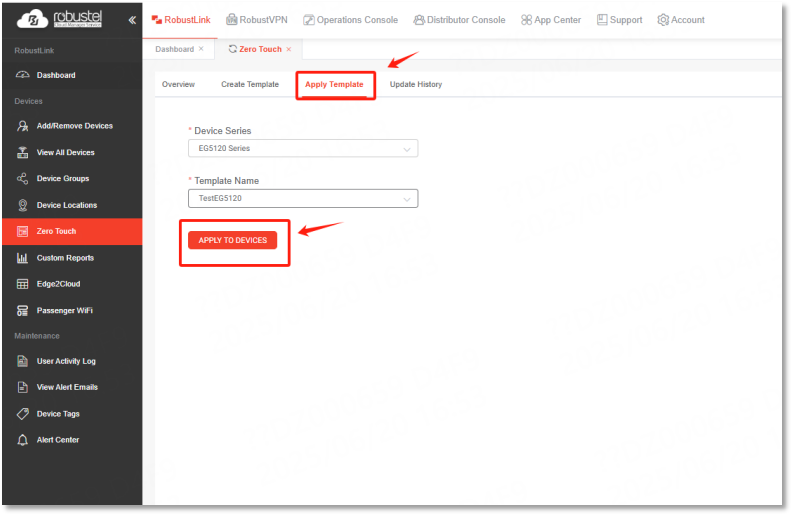792x514 pixels.
Task: Open Alert Center in sidebar
Action: [72, 440]
